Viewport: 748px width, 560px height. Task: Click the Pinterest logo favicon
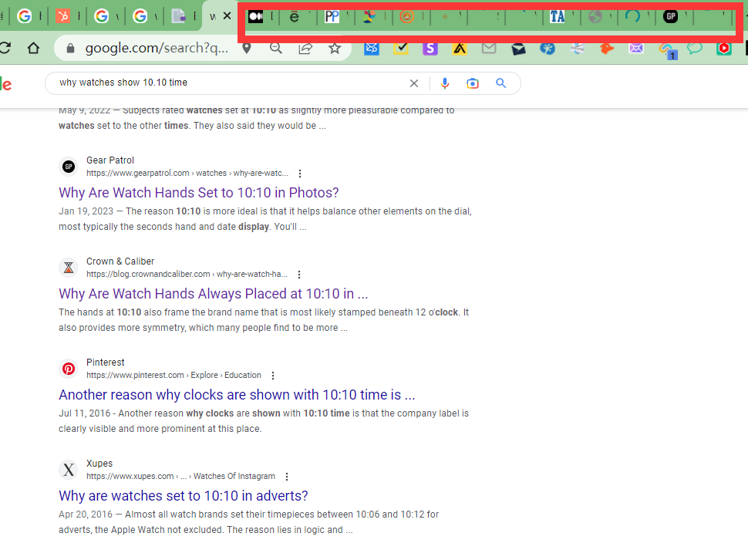click(69, 369)
